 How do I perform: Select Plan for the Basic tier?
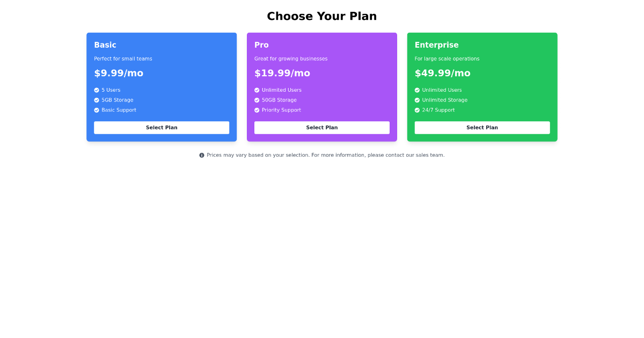[162, 127]
